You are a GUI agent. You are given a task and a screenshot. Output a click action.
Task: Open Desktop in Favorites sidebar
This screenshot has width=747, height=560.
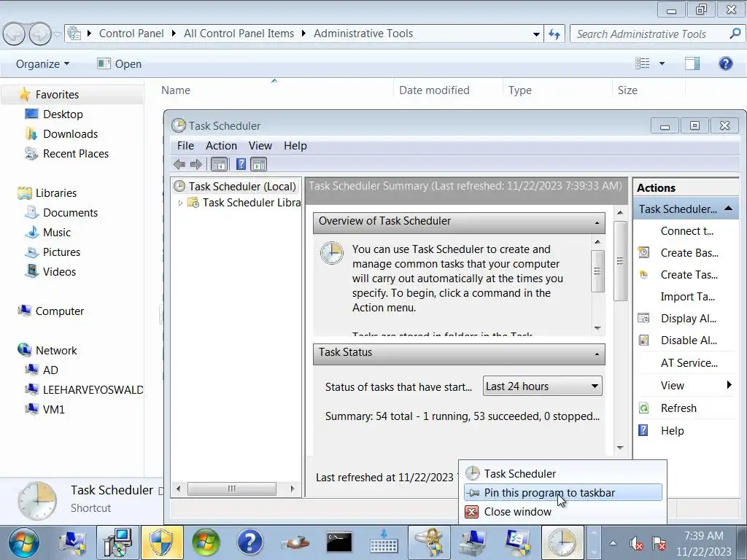pos(63,114)
